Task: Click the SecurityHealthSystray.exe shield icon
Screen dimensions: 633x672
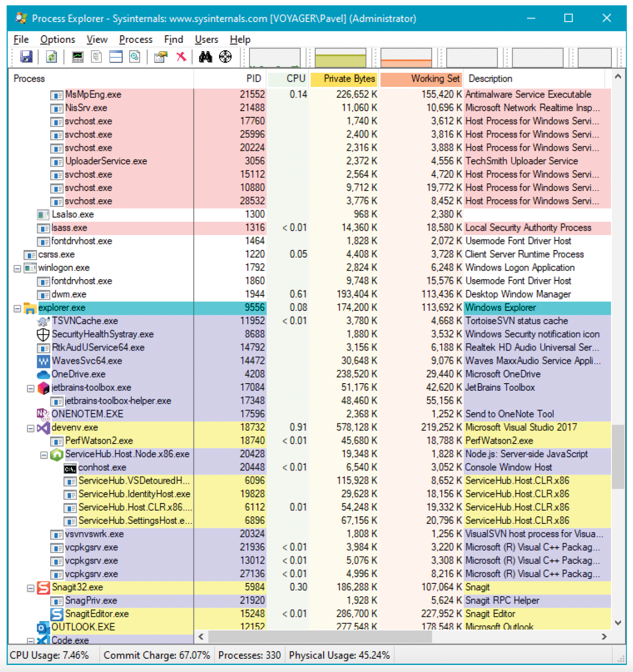Action: tap(43, 335)
